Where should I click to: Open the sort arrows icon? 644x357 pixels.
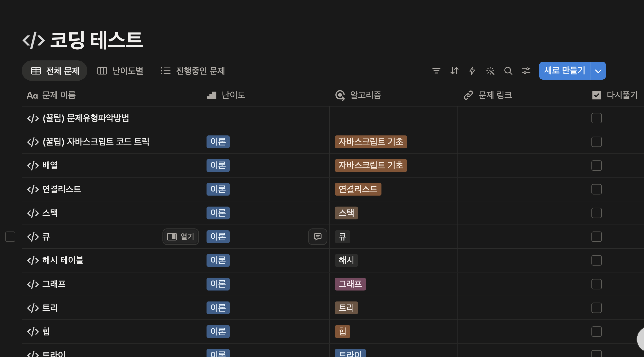coord(454,71)
